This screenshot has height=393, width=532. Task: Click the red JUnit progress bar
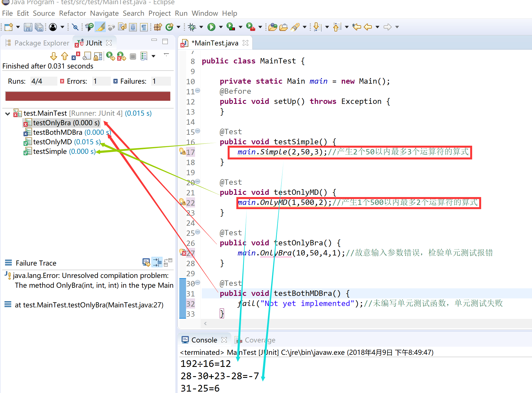click(88, 96)
